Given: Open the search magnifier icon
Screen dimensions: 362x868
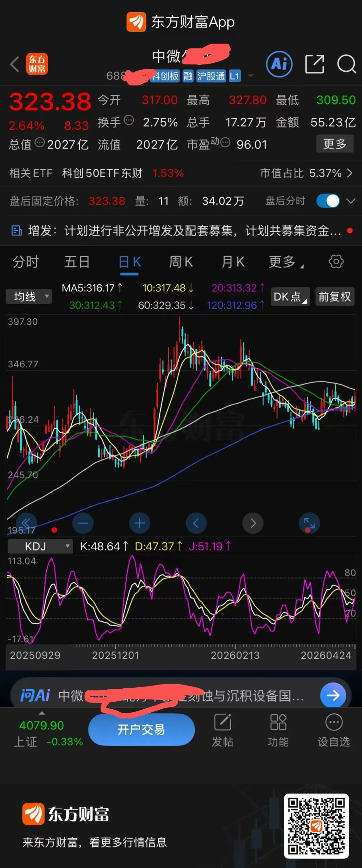Looking at the screenshot, I should click(x=347, y=64).
